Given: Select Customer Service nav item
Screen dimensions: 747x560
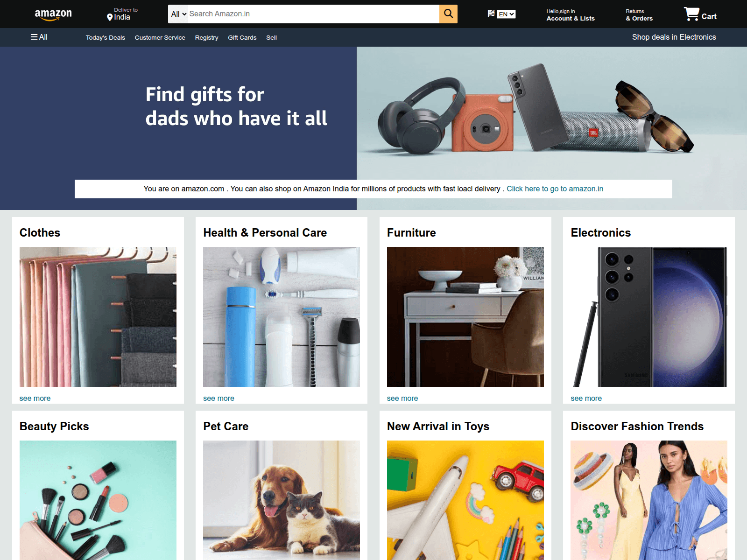Looking at the screenshot, I should click(160, 37).
